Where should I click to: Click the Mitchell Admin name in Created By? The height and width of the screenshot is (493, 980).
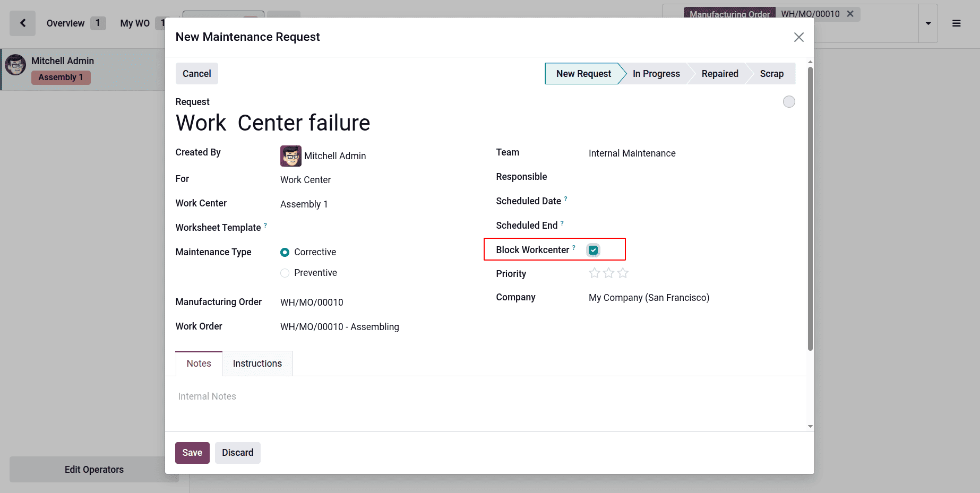pyautogui.click(x=335, y=156)
